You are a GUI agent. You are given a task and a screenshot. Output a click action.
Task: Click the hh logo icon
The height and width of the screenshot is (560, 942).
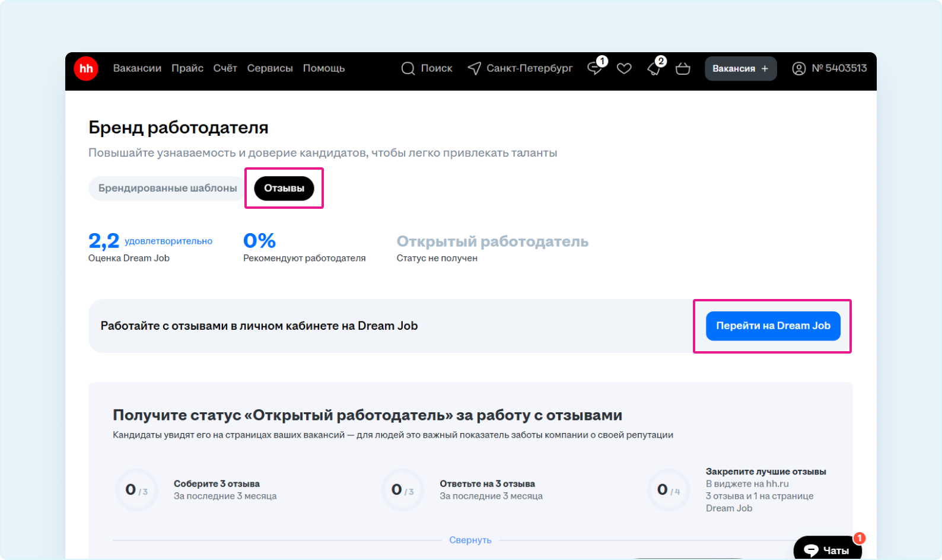point(86,69)
